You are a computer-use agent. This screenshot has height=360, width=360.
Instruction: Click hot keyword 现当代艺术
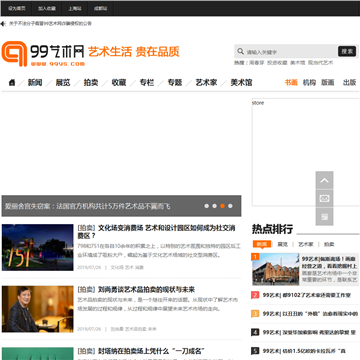tap(320, 63)
